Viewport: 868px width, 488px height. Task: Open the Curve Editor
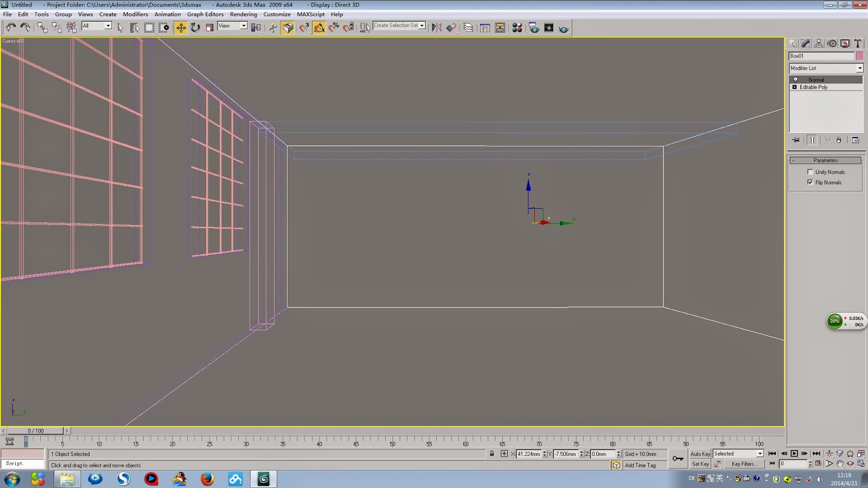(x=485, y=28)
